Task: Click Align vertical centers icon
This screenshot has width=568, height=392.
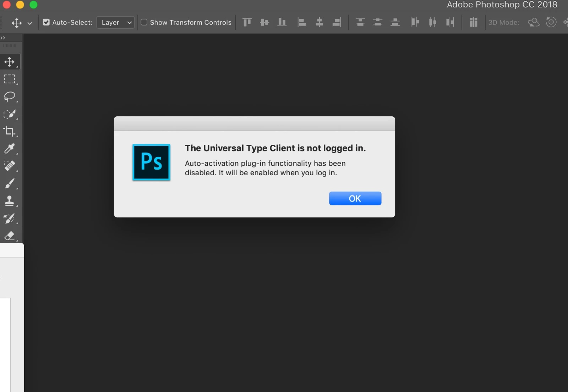Action: click(x=264, y=22)
